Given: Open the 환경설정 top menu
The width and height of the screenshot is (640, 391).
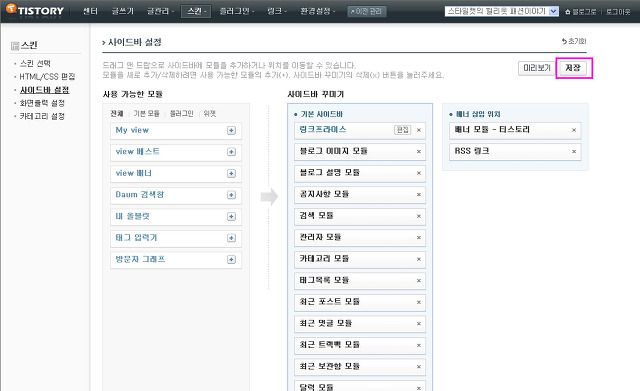Looking at the screenshot, I should coord(317,11).
